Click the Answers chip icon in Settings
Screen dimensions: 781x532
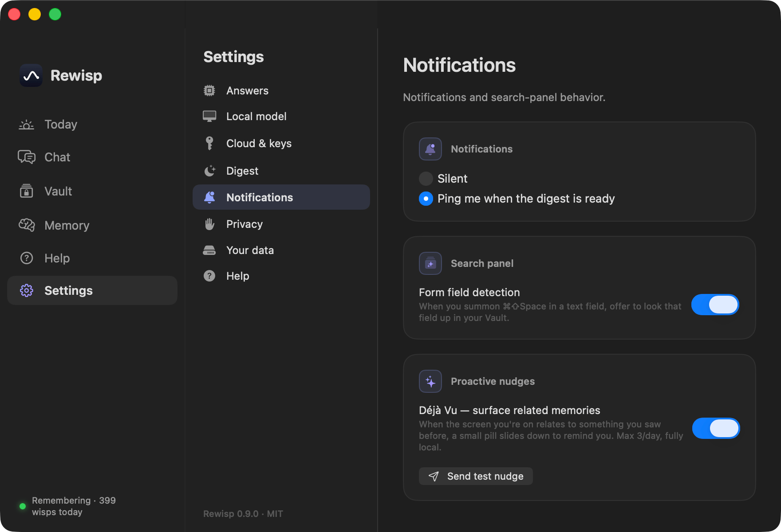pos(209,90)
